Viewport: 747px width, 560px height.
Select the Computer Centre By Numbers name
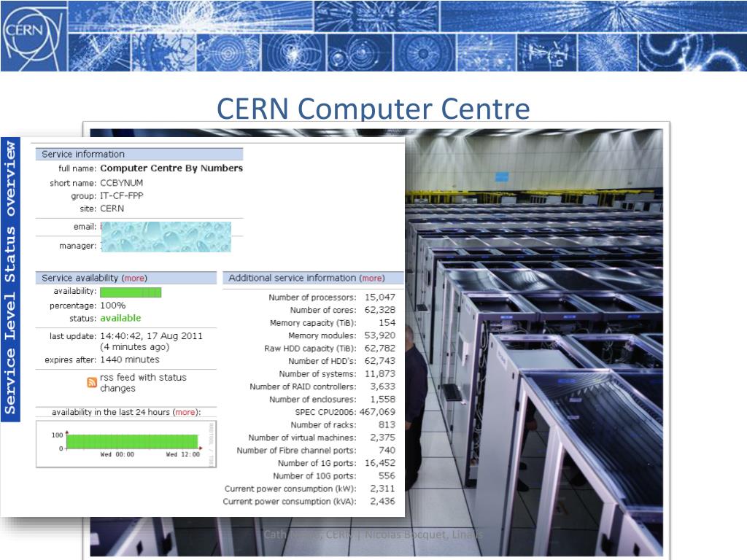pos(171,168)
